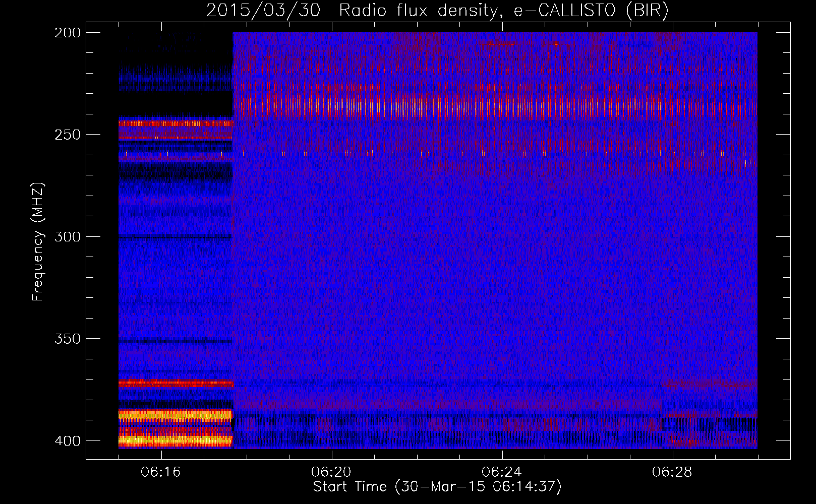Image resolution: width=816 pixels, height=504 pixels.
Task: Click the 06:24 time tick label
Action: 502,472
